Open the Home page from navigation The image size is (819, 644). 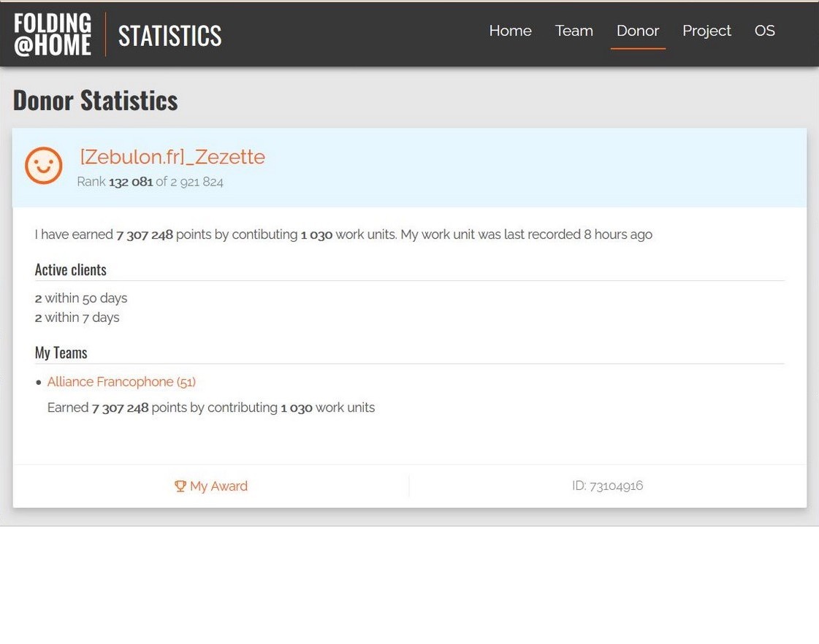click(510, 31)
